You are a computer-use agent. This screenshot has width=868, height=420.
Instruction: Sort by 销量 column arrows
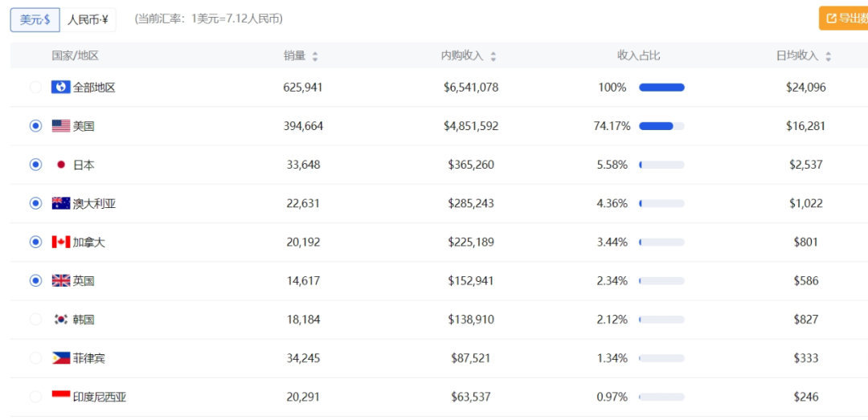point(315,56)
